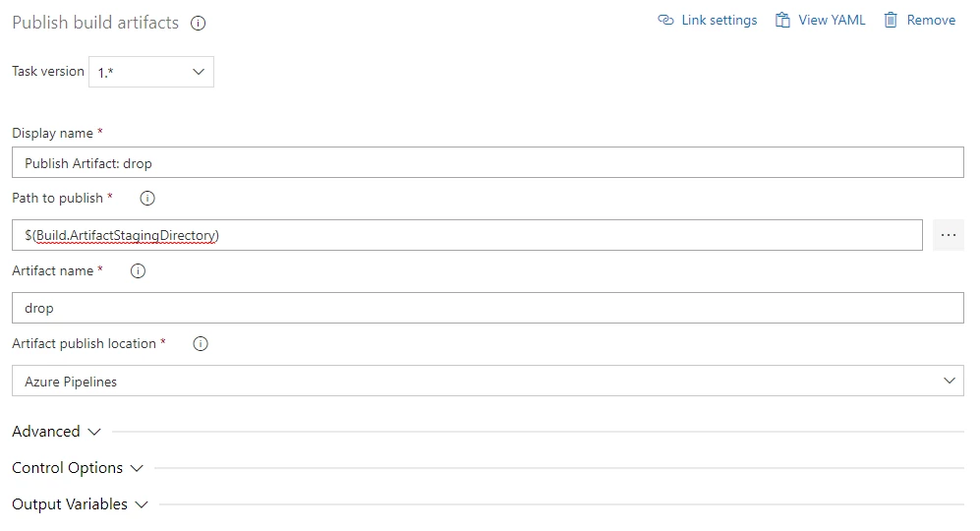The height and width of the screenshot is (531, 980).
Task: Click into the Path to publish field
Action: point(467,235)
